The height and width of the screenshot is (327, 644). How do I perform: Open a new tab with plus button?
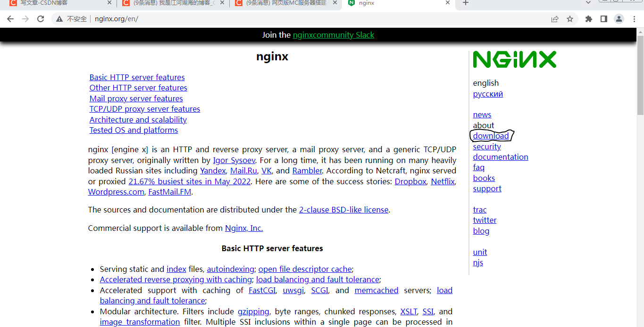(466, 3)
